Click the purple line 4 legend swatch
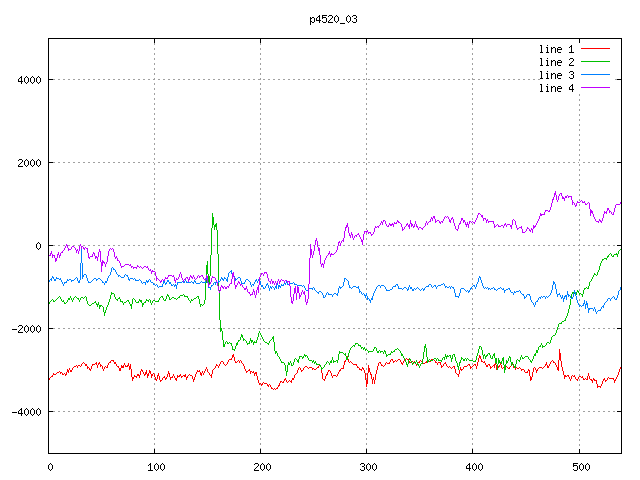640x480 pixels. pos(595,88)
